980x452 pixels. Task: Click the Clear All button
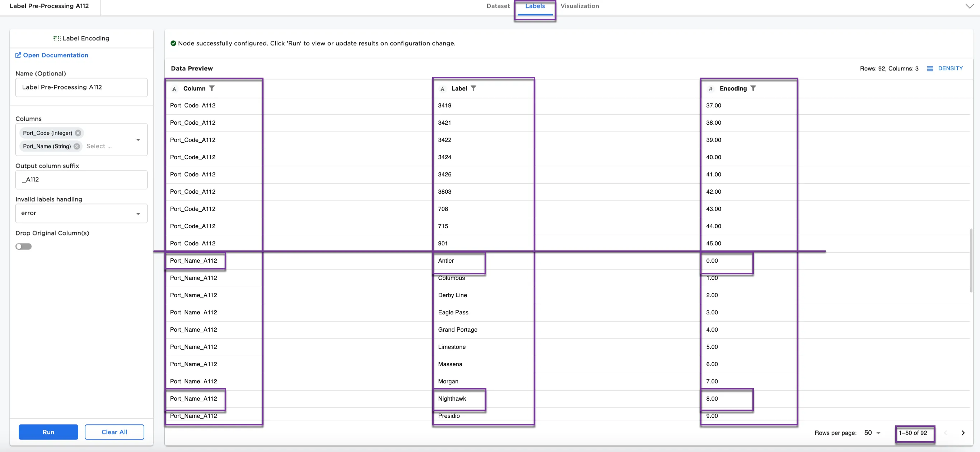coord(114,432)
